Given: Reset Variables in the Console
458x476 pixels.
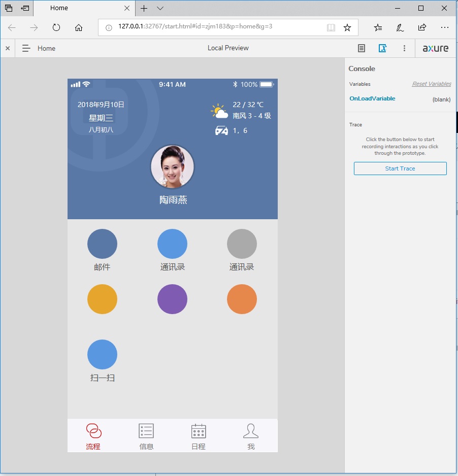Looking at the screenshot, I should pyautogui.click(x=431, y=84).
